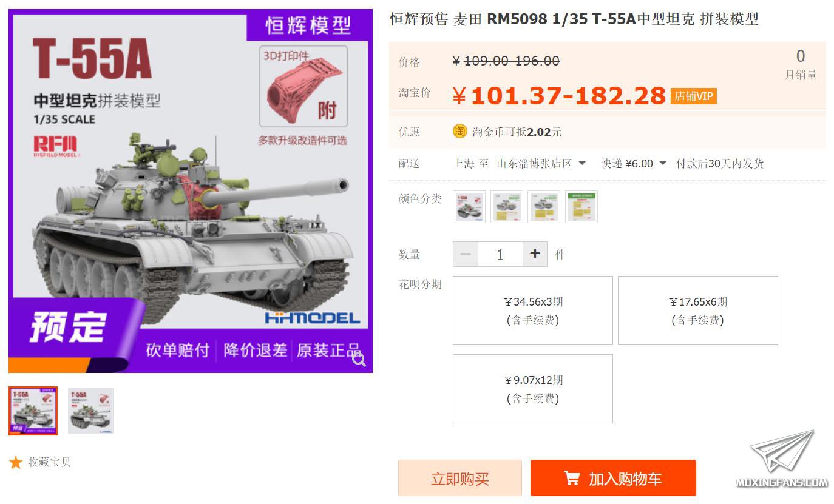Click the star icon beside 收藏宝贝

pyautogui.click(x=16, y=462)
